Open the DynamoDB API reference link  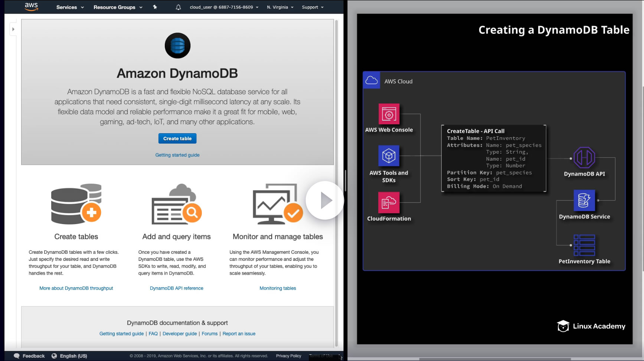pos(177,288)
